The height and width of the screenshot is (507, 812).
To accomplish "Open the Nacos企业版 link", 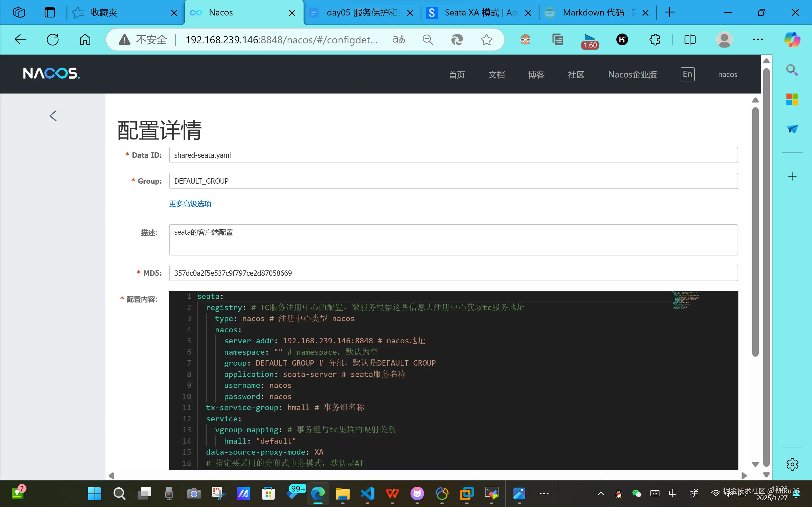I will pyautogui.click(x=632, y=74).
